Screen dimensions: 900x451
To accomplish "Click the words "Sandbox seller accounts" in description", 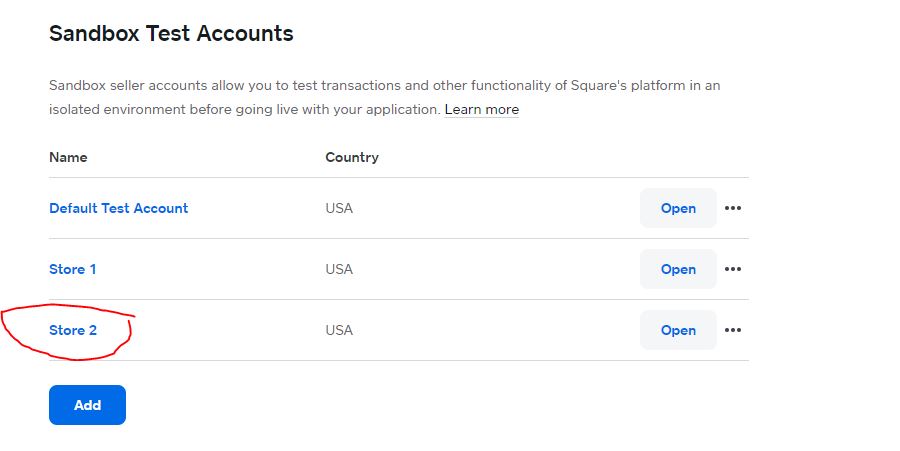I will (128, 85).
